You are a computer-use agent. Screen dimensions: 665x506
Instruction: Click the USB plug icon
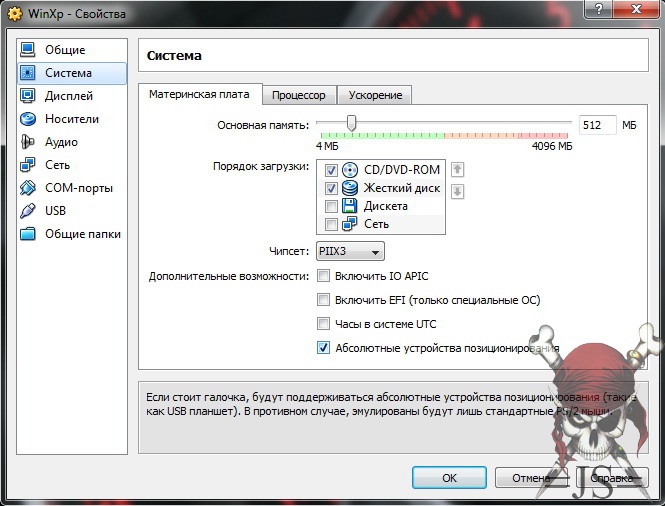(28, 211)
